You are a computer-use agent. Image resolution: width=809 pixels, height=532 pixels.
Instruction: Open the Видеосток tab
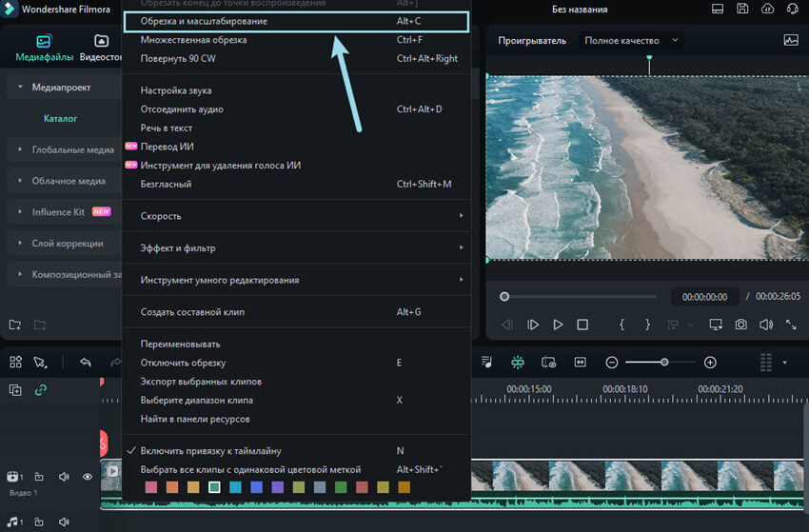pyautogui.click(x=101, y=49)
